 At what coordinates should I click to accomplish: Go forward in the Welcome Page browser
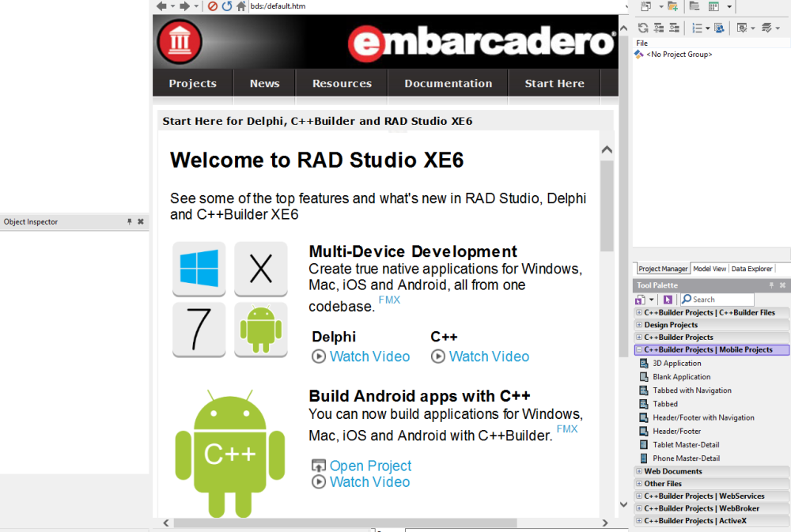184,6
